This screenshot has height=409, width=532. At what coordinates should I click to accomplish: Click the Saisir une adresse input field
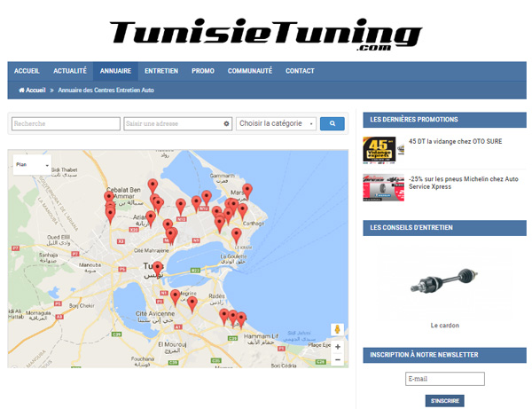coord(178,123)
